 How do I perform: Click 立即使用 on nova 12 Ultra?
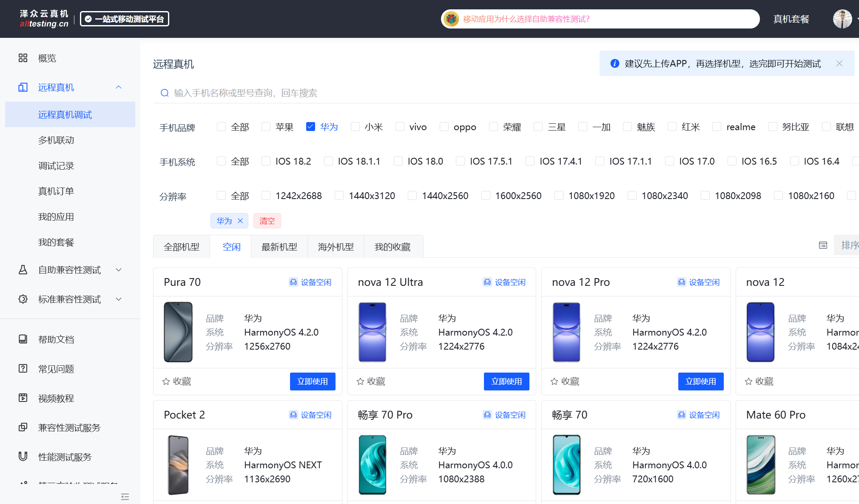pos(506,382)
